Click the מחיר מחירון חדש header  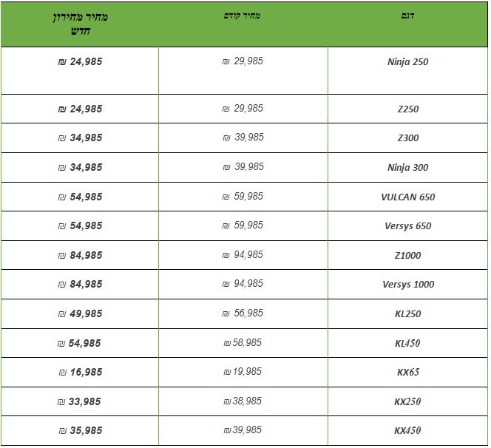80,23
